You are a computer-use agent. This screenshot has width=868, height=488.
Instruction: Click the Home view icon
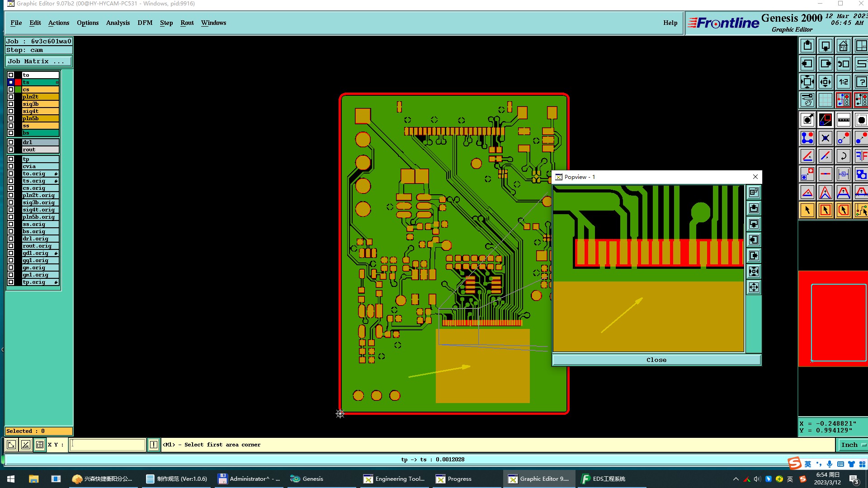(843, 46)
